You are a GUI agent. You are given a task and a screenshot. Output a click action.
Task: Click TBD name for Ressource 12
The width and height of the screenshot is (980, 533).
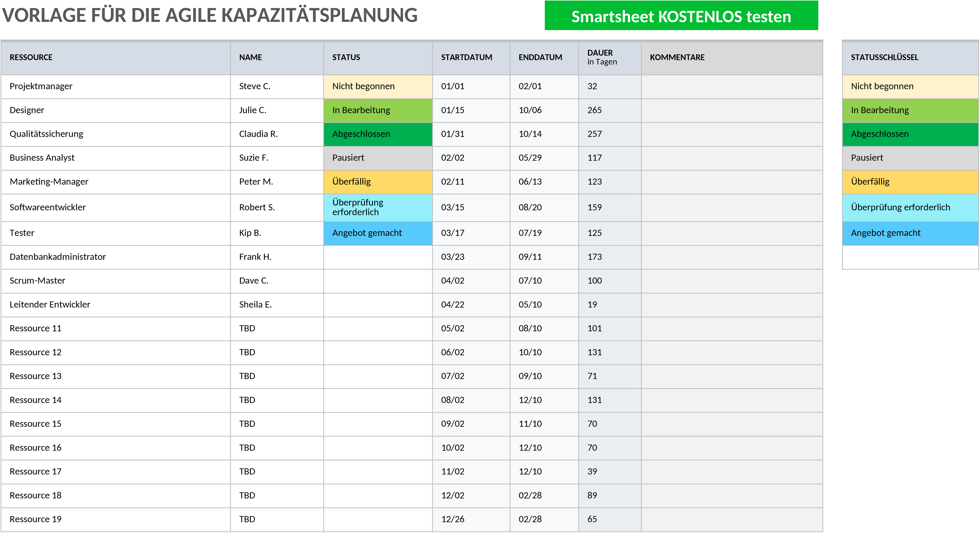(x=277, y=353)
